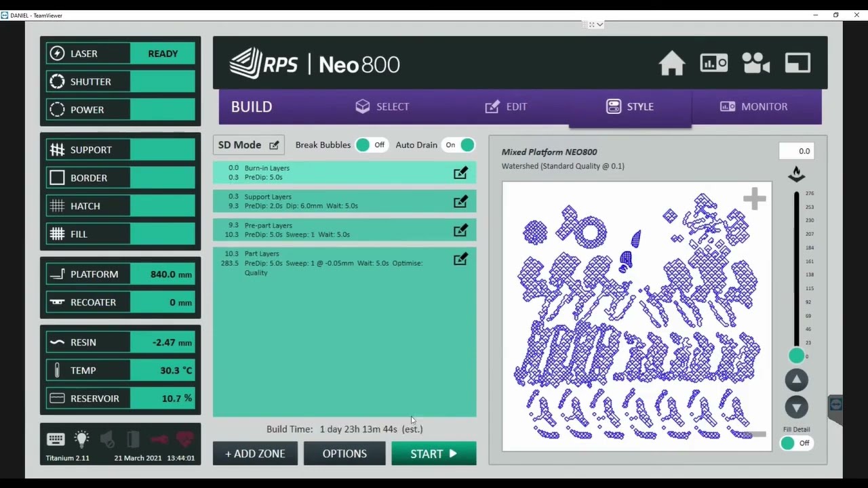Viewport: 868px width, 488px height.
Task: Edit the Part Layers zone
Action: (x=460, y=259)
